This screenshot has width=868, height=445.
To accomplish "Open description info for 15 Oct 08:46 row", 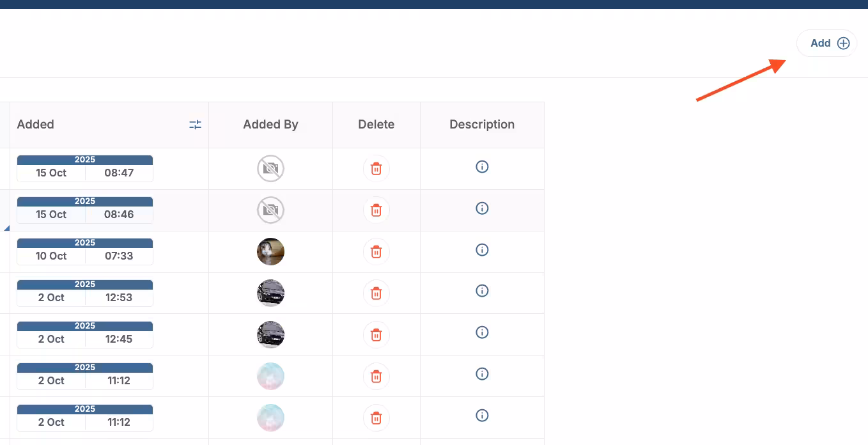I will click(x=482, y=208).
